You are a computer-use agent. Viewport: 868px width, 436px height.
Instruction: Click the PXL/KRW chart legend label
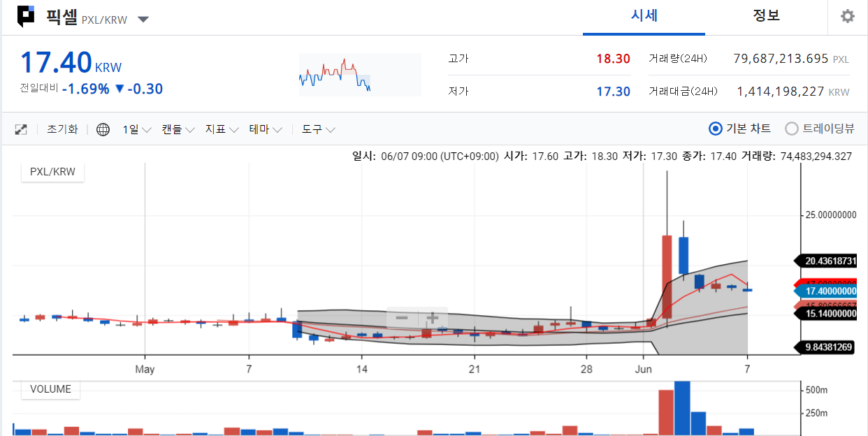pos(53,172)
